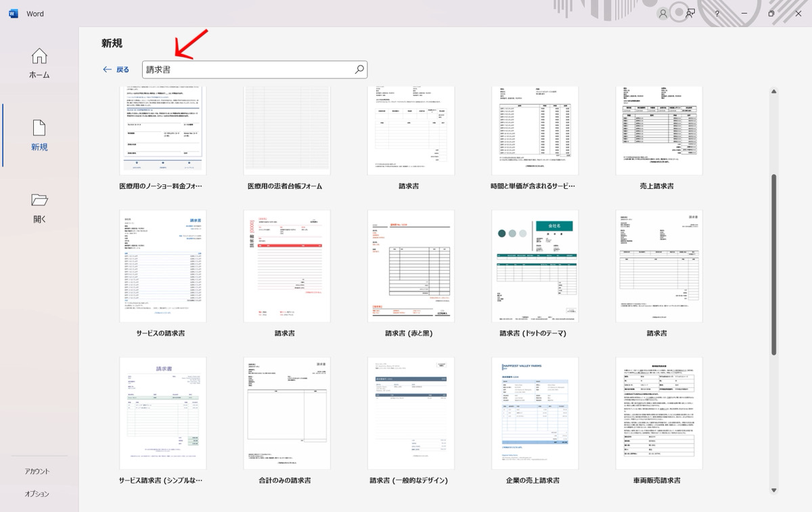
Task: Open the feedback icon in title bar
Action: click(x=690, y=14)
